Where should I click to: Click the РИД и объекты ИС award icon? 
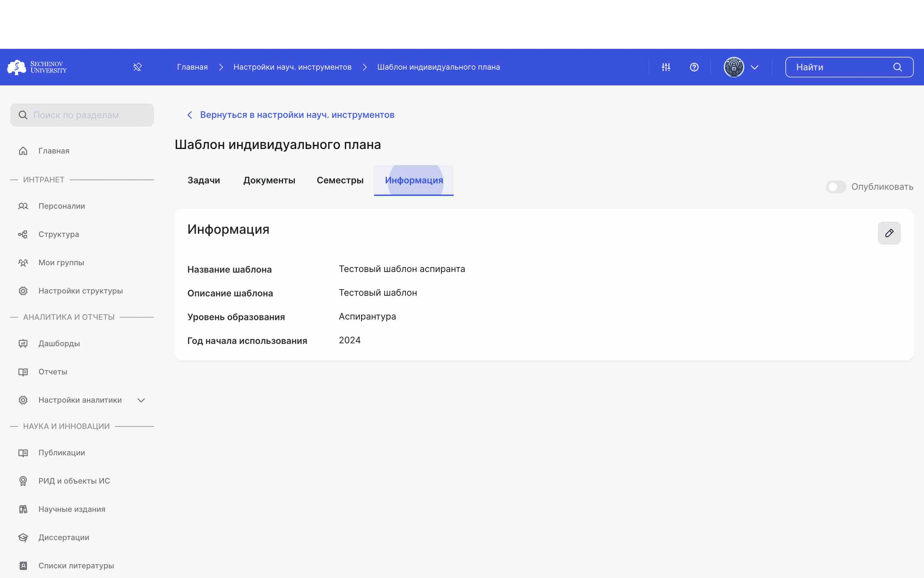[x=23, y=481]
